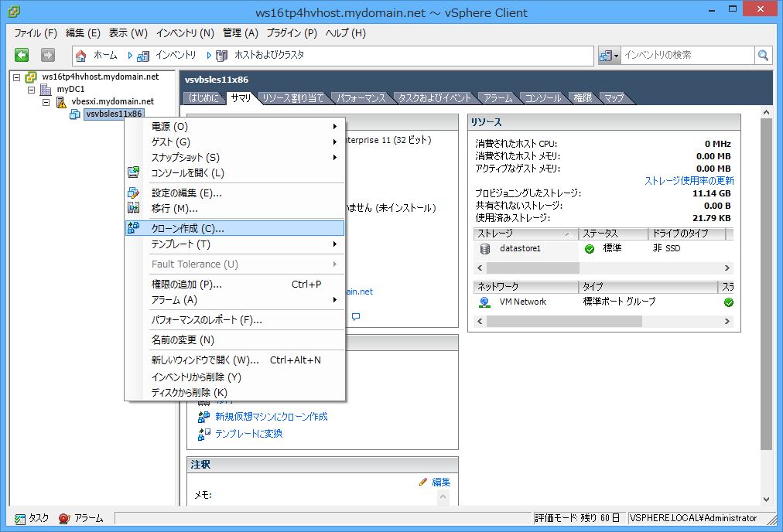Click the テンプレートに変換 link
This screenshot has width=783, height=532.
click(248, 434)
